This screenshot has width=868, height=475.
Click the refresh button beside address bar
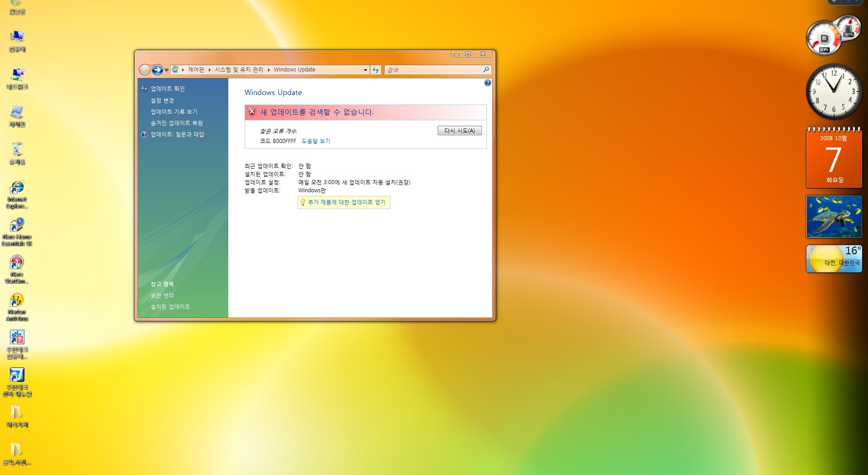pos(376,70)
